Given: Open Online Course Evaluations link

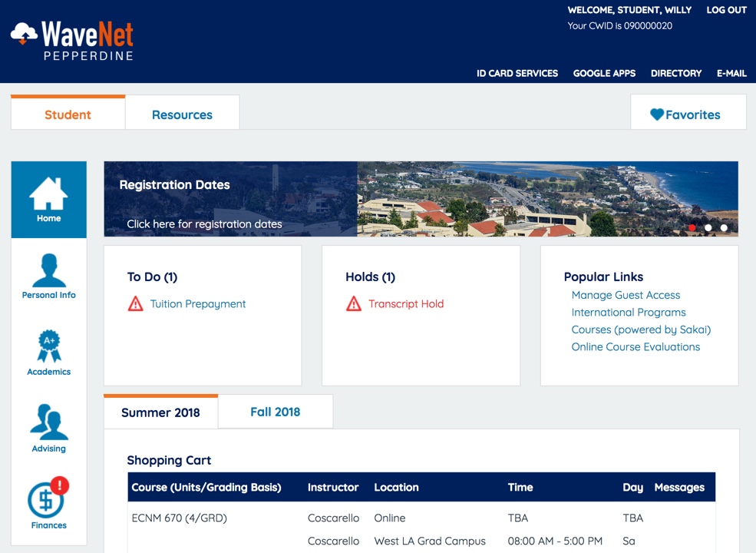Looking at the screenshot, I should (636, 346).
